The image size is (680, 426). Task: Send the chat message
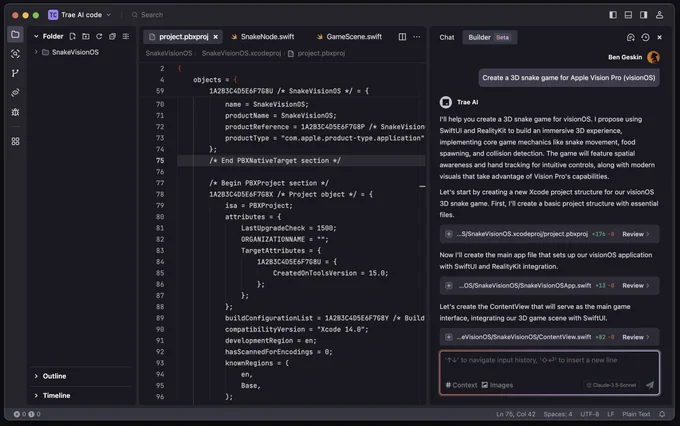point(650,385)
